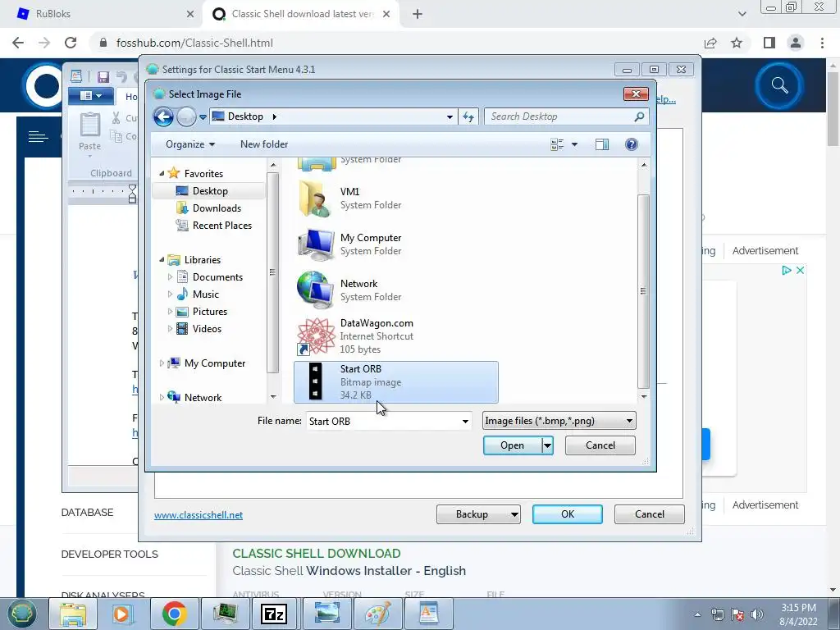Click the WordPad save icon
840x630 pixels.
point(103,76)
